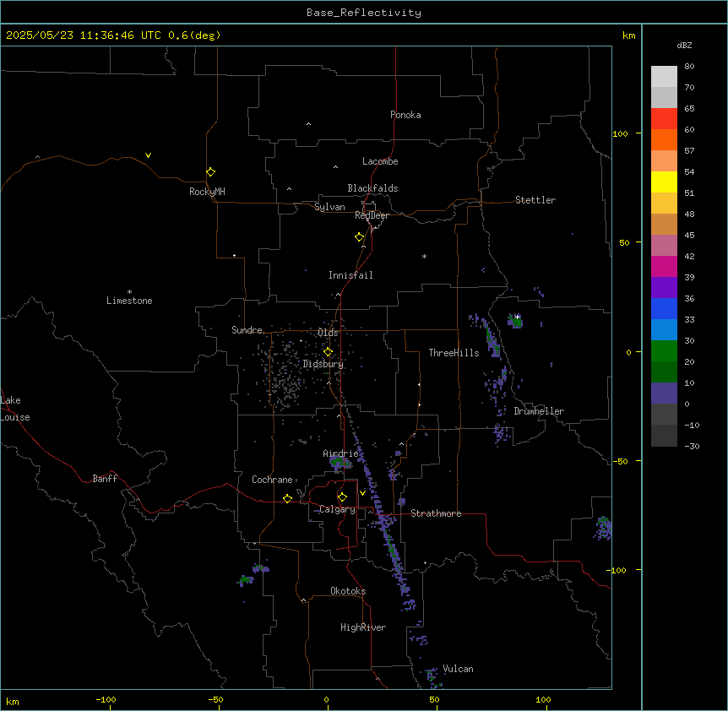Click the Sylvan town label
Image resolution: width=728 pixels, height=711 pixels.
click(329, 207)
